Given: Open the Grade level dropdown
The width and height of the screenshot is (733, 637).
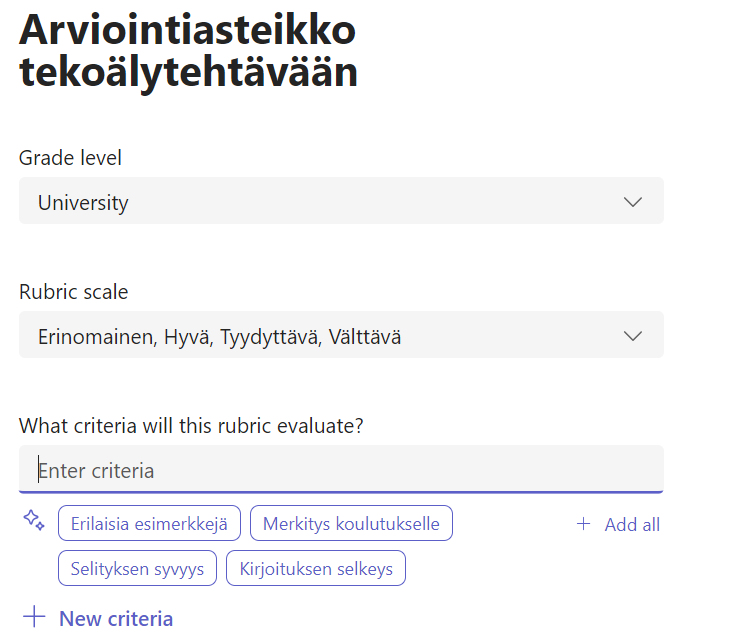Looking at the screenshot, I should tap(340, 201).
